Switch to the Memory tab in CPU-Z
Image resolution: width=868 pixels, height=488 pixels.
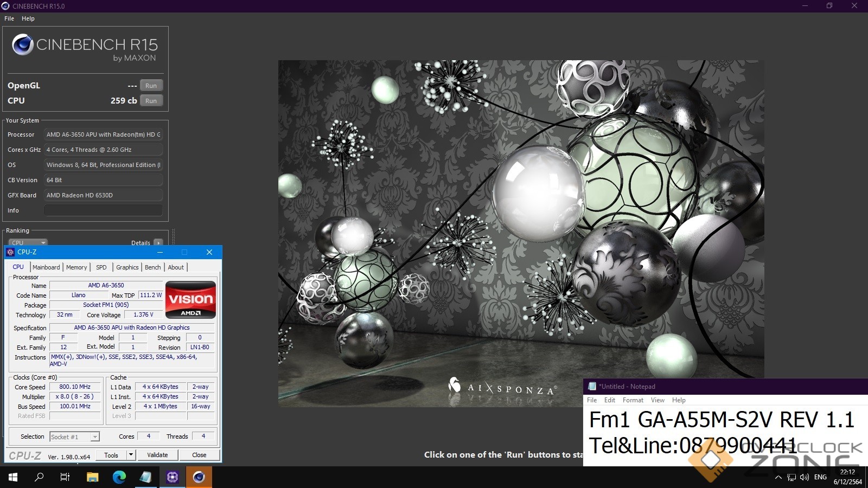tap(76, 267)
